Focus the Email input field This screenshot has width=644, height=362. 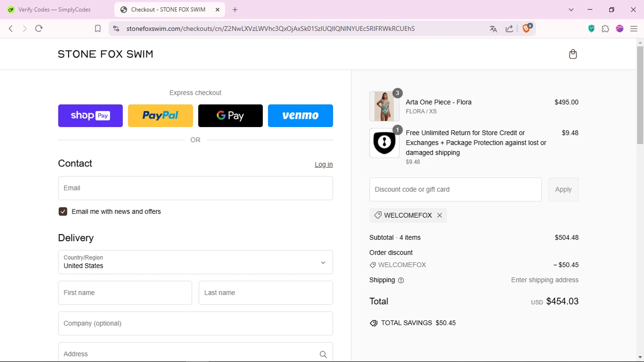pyautogui.click(x=195, y=188)
